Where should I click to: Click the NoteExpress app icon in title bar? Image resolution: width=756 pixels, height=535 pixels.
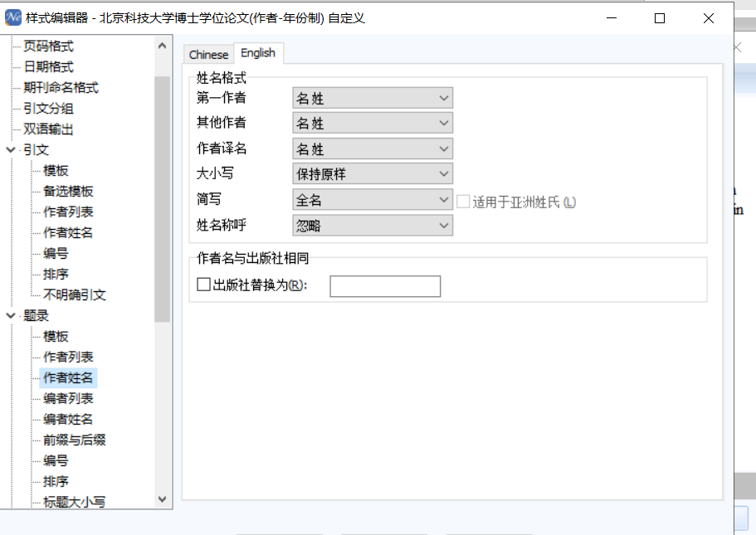(x=13, y=18)
